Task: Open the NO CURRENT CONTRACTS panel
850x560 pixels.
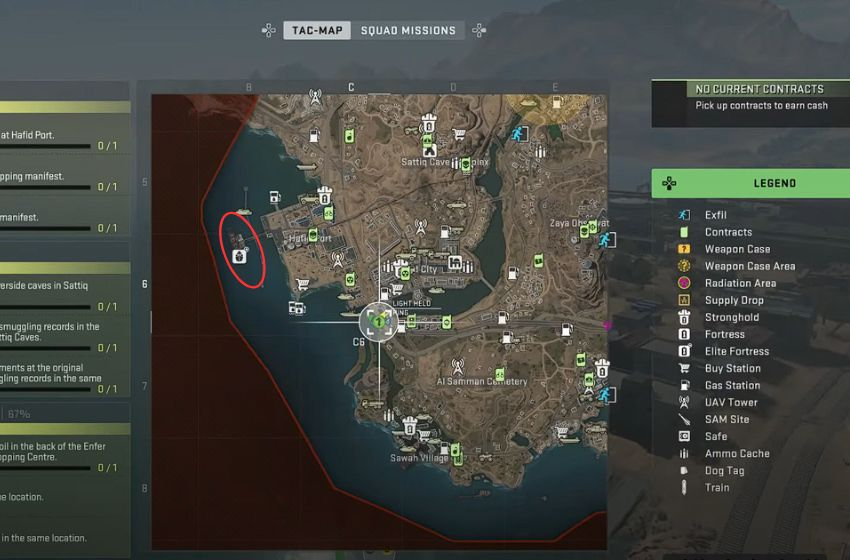Action: tap(750, 104)
